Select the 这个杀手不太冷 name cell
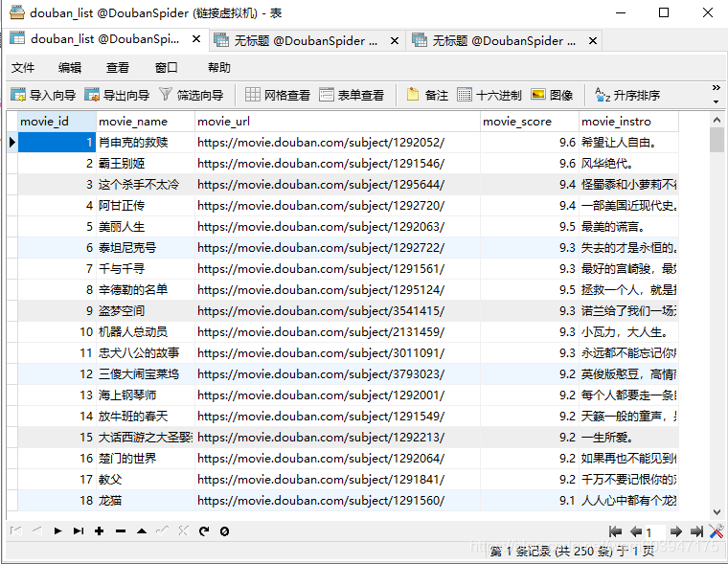The width and height of the screenshot is (728, 564). [x=146, y=184]
